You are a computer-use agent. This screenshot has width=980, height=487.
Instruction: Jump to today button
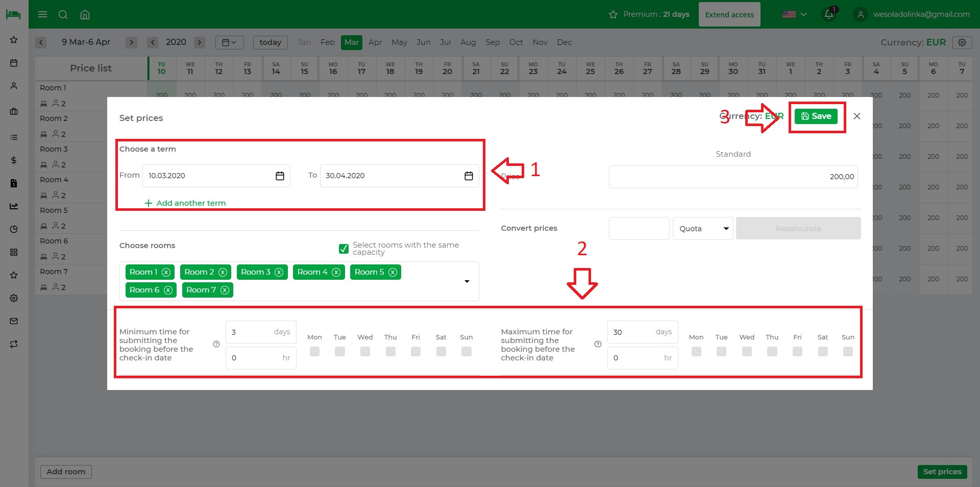(x=270, y=42)
